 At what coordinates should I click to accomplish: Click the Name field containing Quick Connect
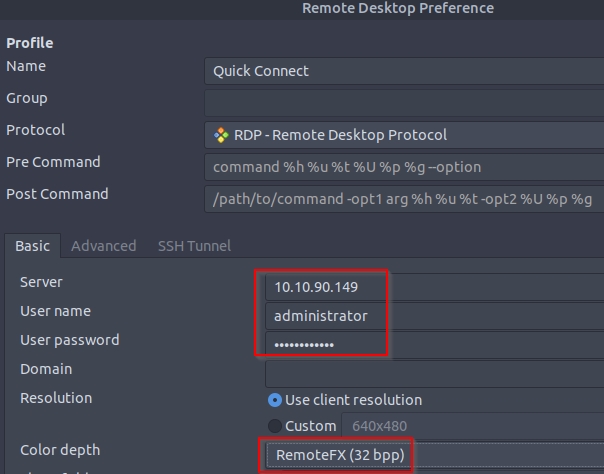tap(404, 71)
